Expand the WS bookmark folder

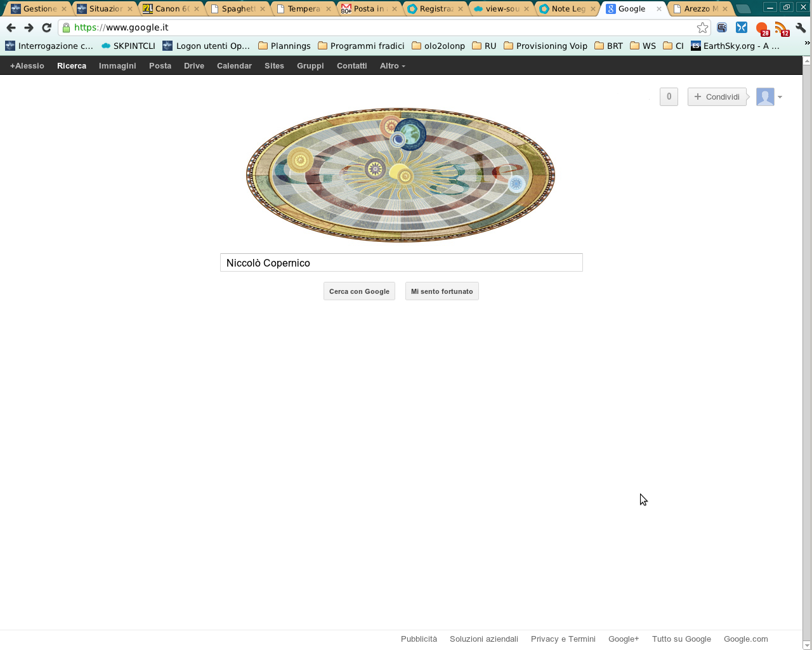pyautogui.click(x=643, y=46)
